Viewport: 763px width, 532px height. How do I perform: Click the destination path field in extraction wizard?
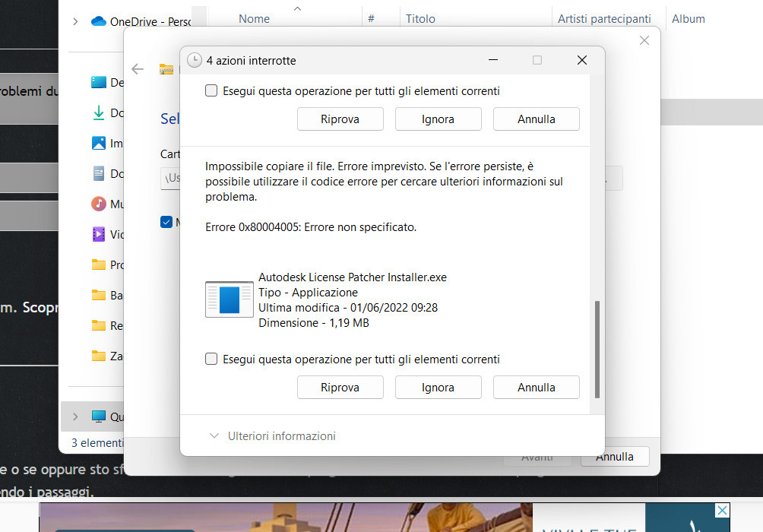point(171,178)
